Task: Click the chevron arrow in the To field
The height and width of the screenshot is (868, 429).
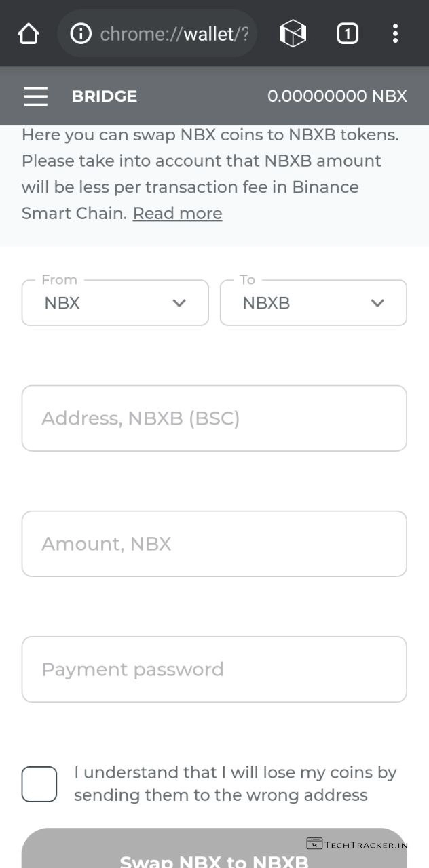Action: click(377, 303)
